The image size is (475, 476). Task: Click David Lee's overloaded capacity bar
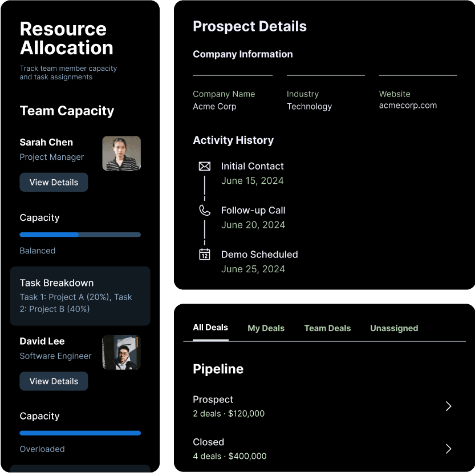[80, 433]
